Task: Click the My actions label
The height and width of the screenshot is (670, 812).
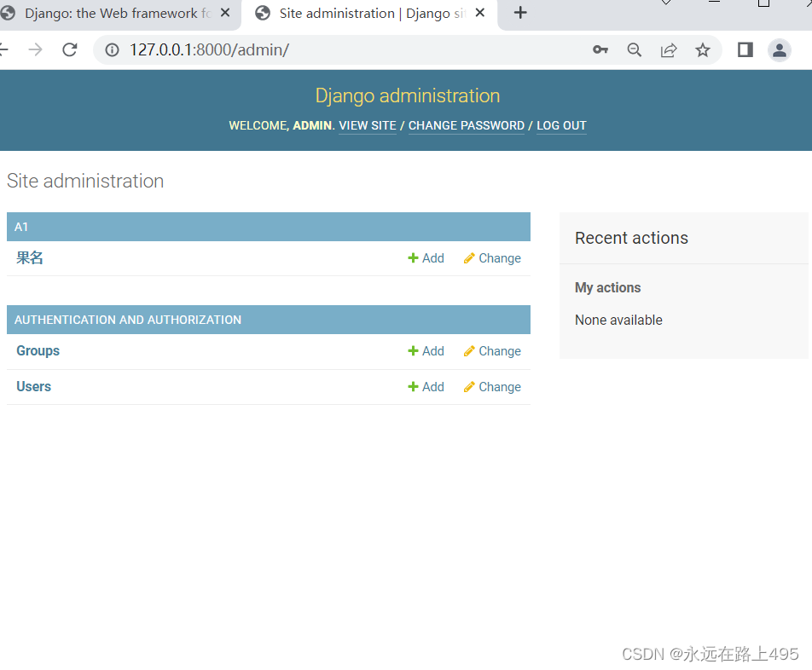Action: pyautogui.click(x=607, y=287)
